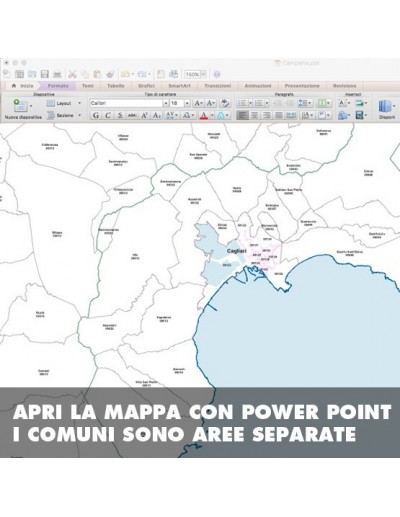Switch to the SmartArt tab
This screenshot has height=517, width=400.
coord(179,86)
